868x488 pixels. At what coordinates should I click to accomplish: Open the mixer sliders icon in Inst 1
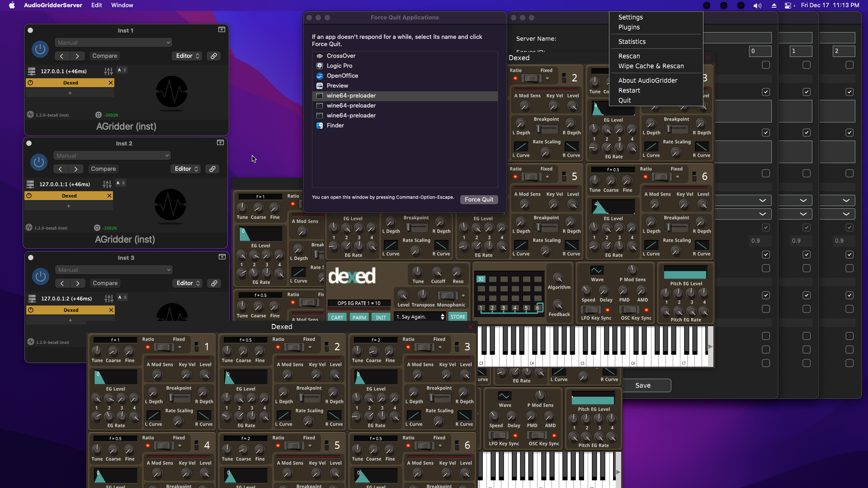[108, 71]
